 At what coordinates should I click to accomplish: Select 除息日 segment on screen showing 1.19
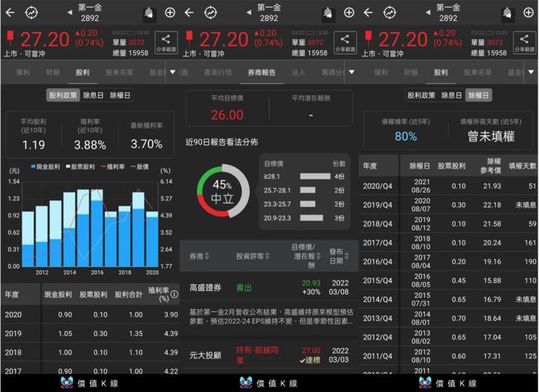coord(93,95)
